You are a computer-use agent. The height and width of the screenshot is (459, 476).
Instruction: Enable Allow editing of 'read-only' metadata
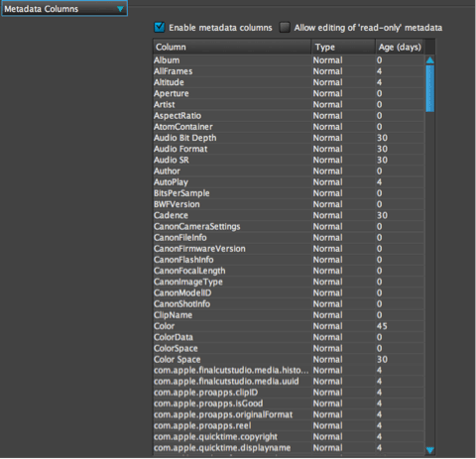(285, 28)
